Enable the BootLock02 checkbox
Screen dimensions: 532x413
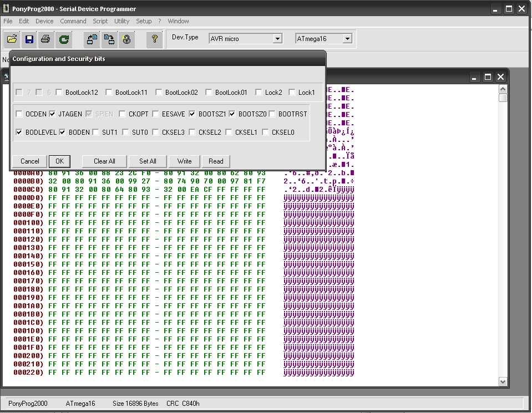coord(159,92)
